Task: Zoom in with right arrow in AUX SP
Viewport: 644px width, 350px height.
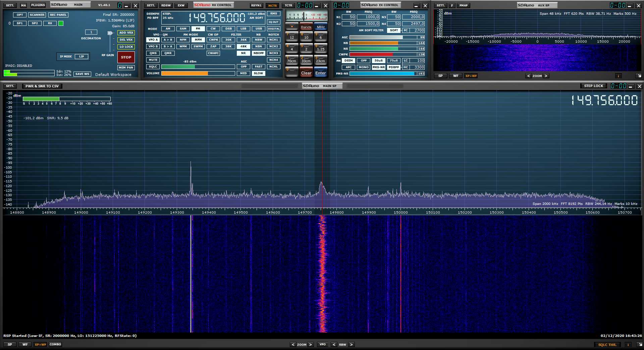Action: pyautogui.click(x=546, y=76)
